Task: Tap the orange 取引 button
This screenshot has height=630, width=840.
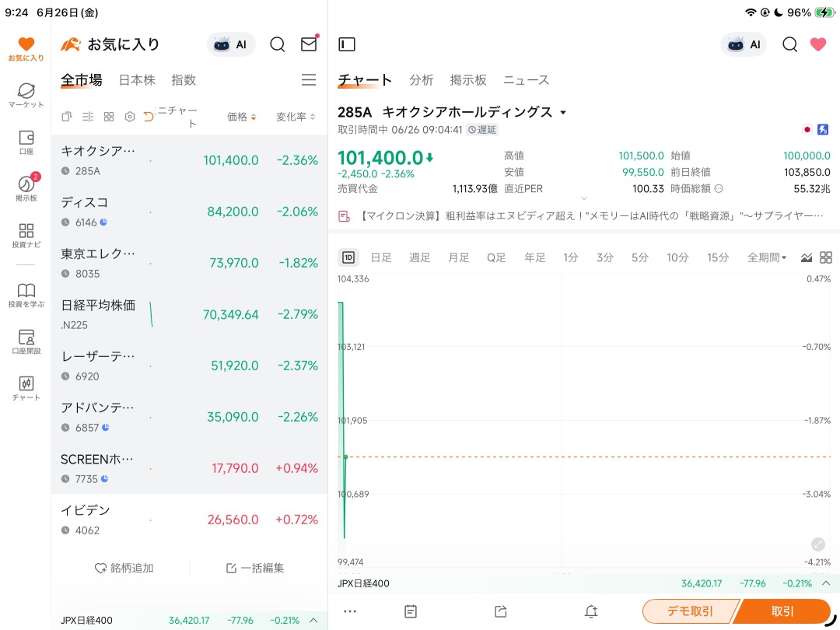Action: [782, 611]
